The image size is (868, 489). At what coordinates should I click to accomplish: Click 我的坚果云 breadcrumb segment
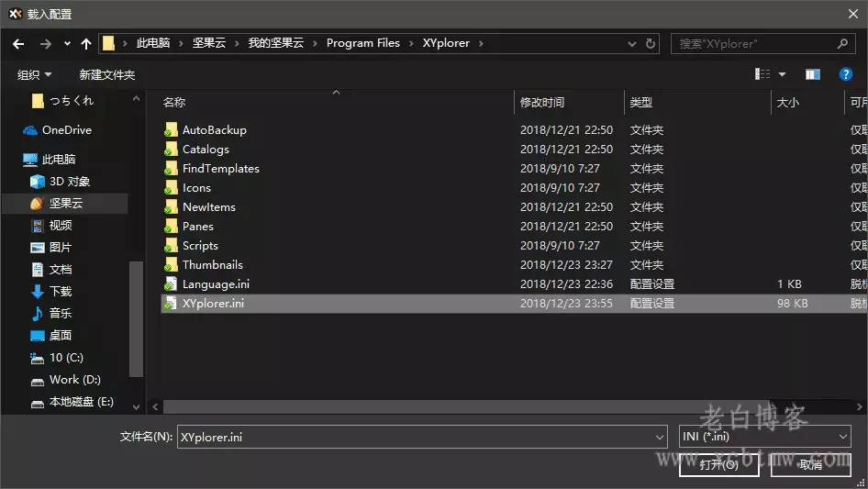pyautogui.click(x=275, y=43)
